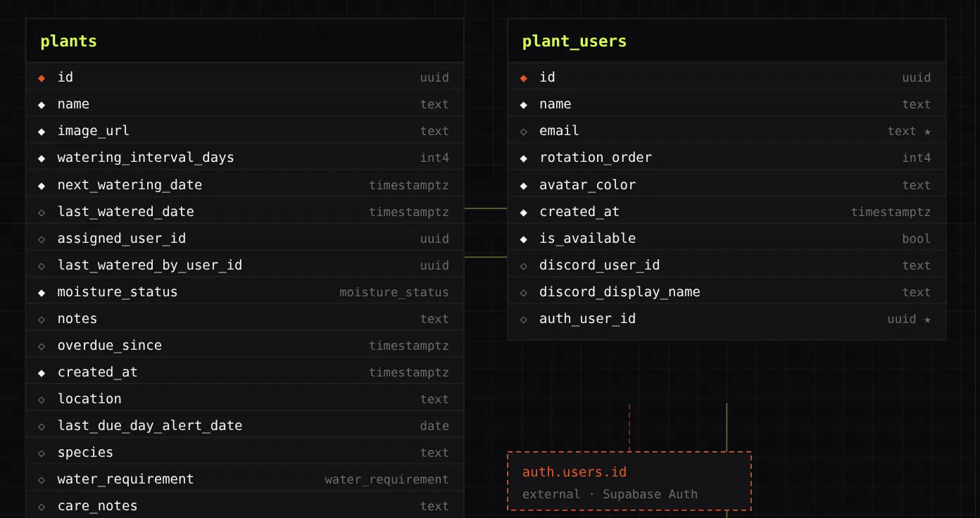Click the hollow diamond beside discord_display_name
This screenshot has width=980, height=518.
click(x=523, y=292)
